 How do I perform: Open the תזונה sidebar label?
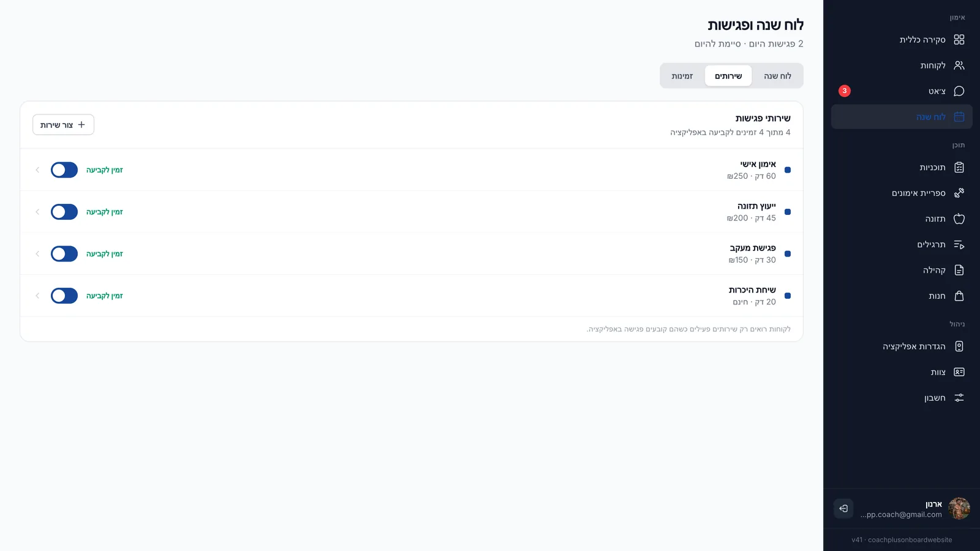(x=935, y=219)
